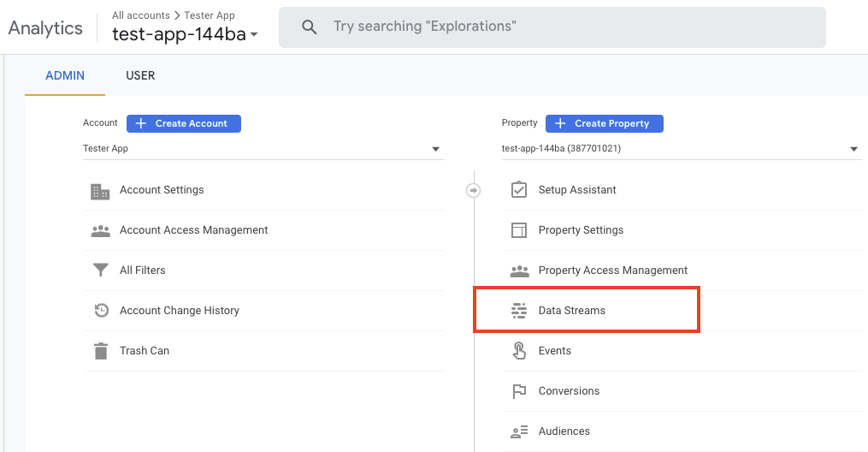Click the All Filters funnel icon
Viewport: 868px width, 452px height.
[100, 270]
